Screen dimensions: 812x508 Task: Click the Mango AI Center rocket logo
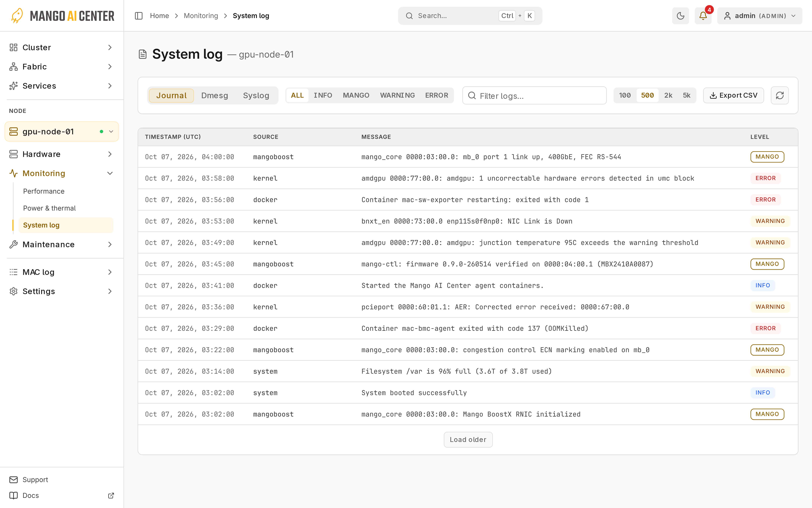(x=17, y=16)
